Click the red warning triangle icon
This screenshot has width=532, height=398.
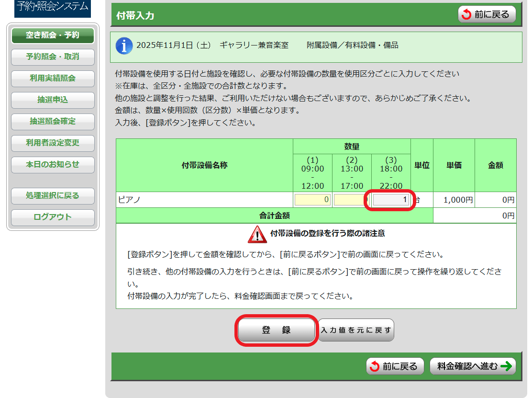point(257,234)
